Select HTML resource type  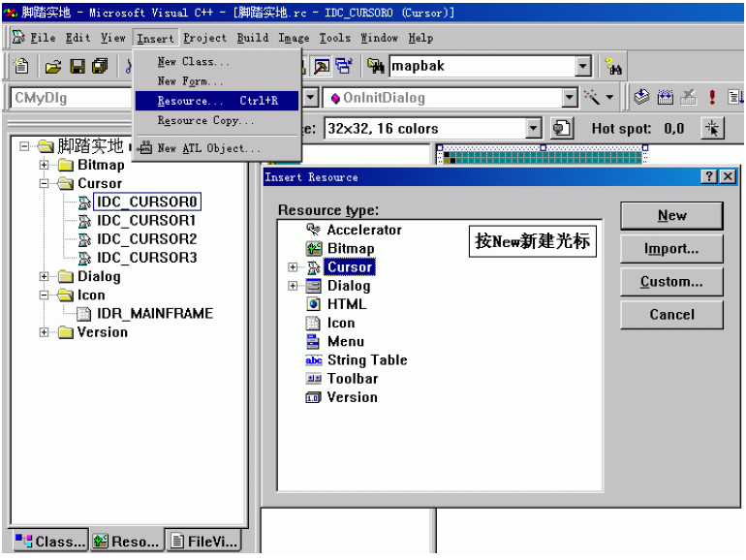pyautogui.click(x=347, y=304)
